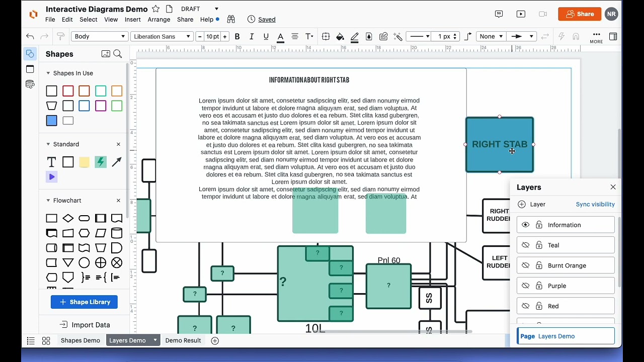The height and width of the screenshot is (362, 644).
Task: Open the MORE toolbar options
Action: (596, 37)
